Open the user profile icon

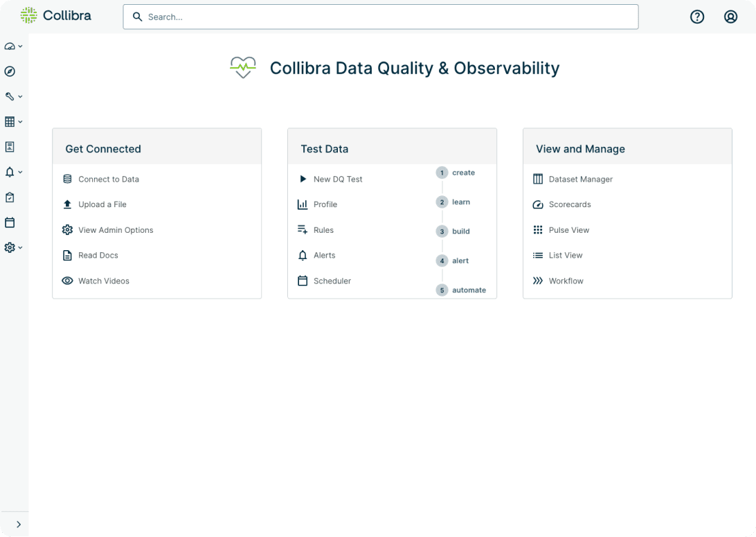[x=730, y=17]
